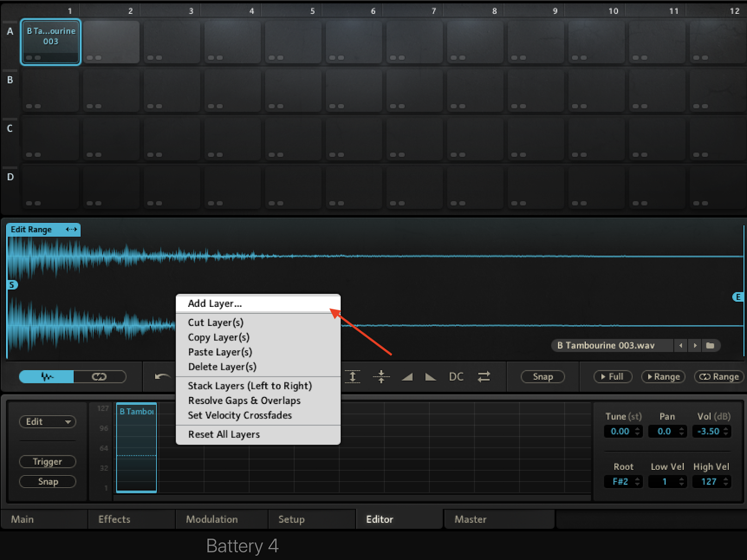The image size is (747, 560).
Task: Select empty cell in row A column 2
Action: point(111,42)
